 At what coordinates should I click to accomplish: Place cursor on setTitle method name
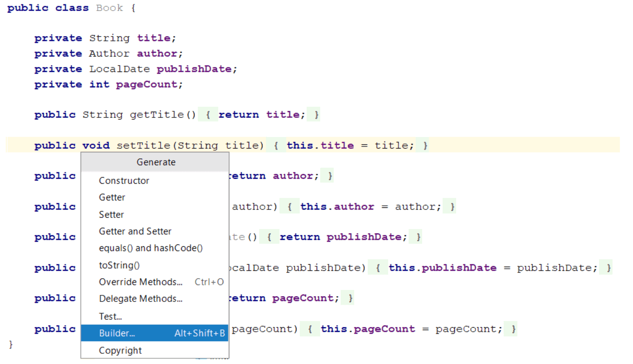coord(143,146)
